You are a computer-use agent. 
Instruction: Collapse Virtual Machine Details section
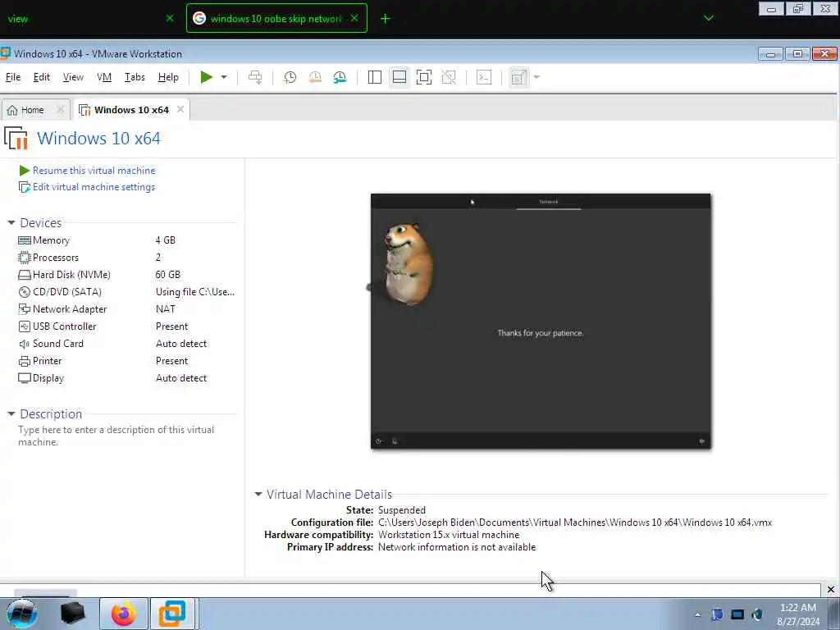pyautogui.click(x=258, y=494)
